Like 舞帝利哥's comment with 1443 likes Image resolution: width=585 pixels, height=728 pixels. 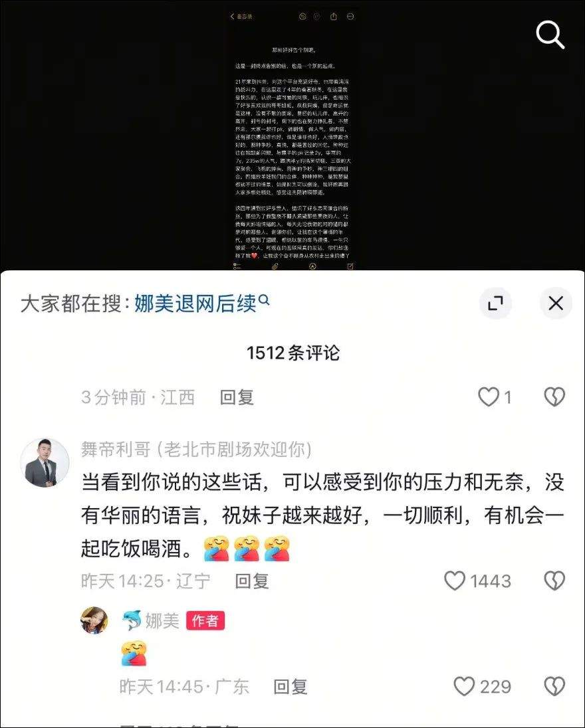click(x=478, y=581)
